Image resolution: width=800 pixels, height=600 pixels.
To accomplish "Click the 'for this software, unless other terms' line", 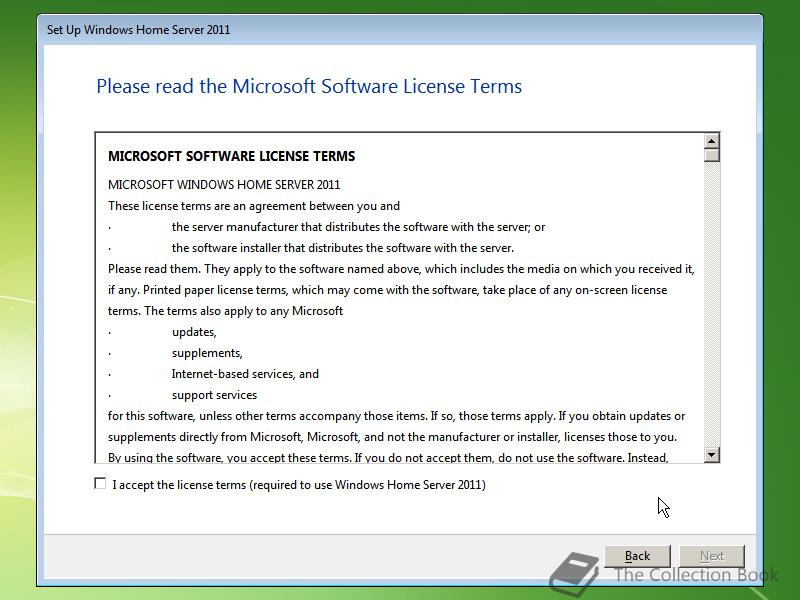I will 396,416.
